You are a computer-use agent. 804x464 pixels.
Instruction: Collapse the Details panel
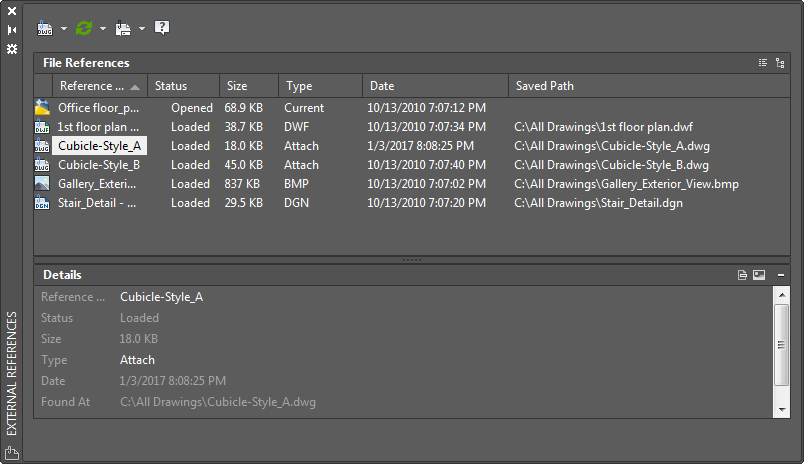(780, 274)
